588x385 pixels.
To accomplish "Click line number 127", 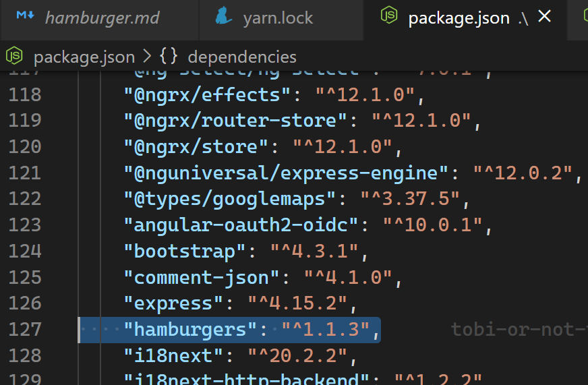I will (25, 330).
